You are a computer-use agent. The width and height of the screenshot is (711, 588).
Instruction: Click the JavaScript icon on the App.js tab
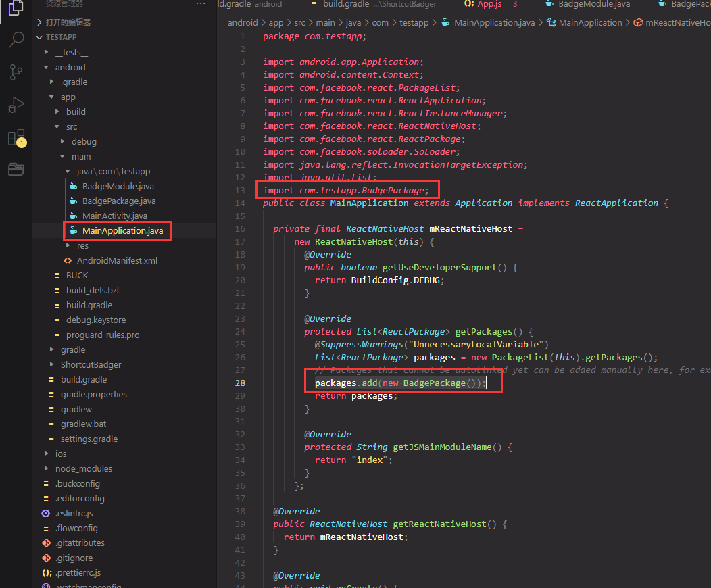pyautogui.click(x=469, y=5)
